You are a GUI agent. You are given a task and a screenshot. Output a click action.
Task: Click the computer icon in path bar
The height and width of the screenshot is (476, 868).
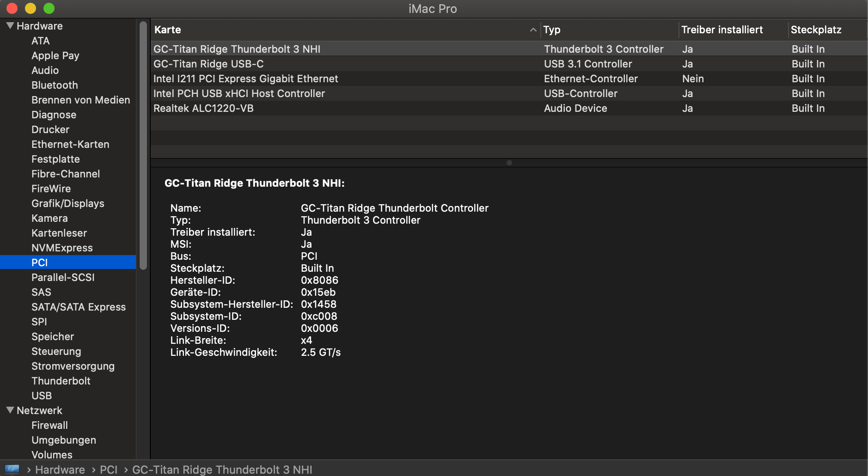tap(12, 469)
